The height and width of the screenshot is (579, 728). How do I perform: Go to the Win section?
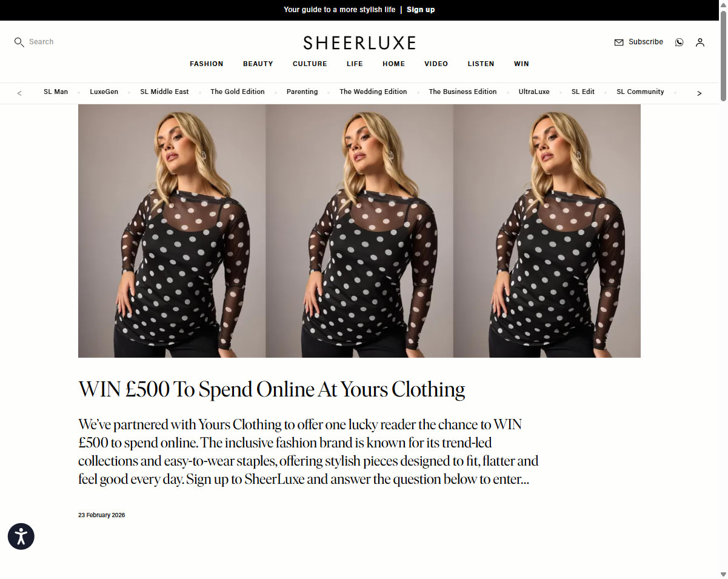(521, 64)
